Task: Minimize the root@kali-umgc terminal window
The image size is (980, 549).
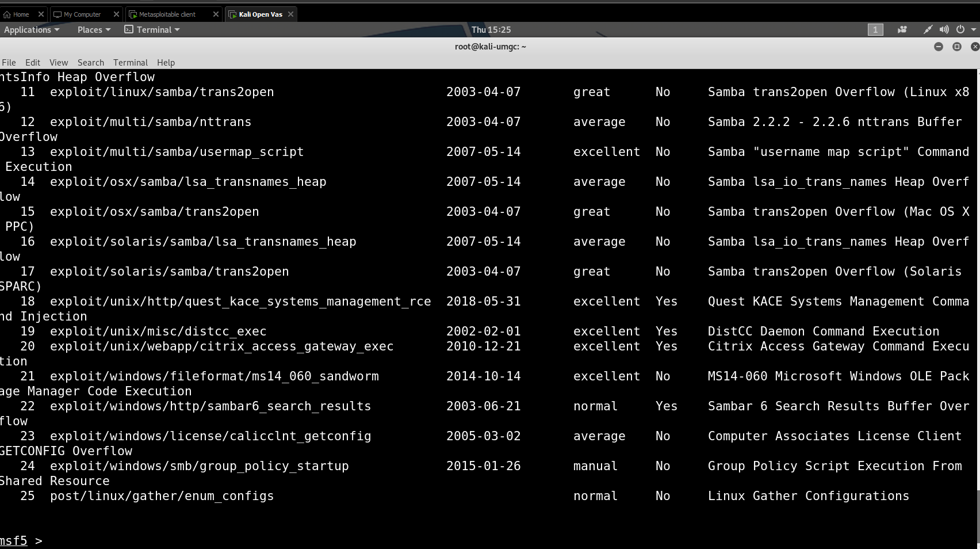Action: (x=939, y=47)
